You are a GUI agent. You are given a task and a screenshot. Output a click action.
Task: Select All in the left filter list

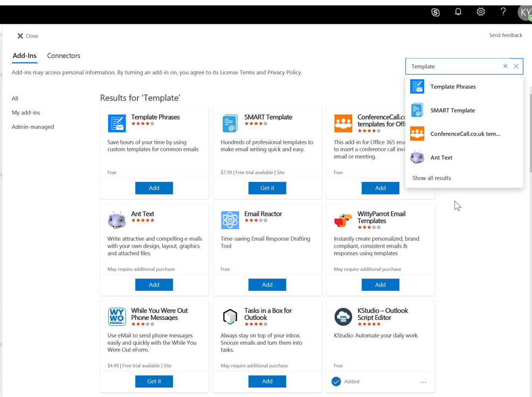(x=15, y=99)
